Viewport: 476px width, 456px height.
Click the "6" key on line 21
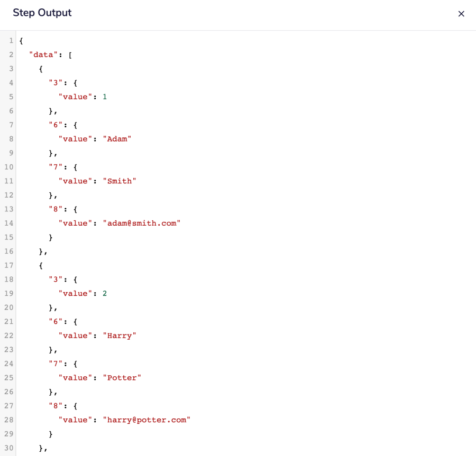[x=56, y=321]
